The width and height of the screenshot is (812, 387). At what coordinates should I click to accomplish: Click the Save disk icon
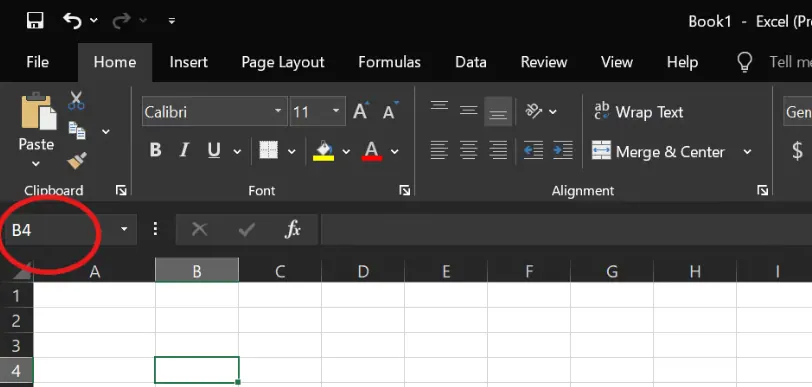(x=35, y=21)
